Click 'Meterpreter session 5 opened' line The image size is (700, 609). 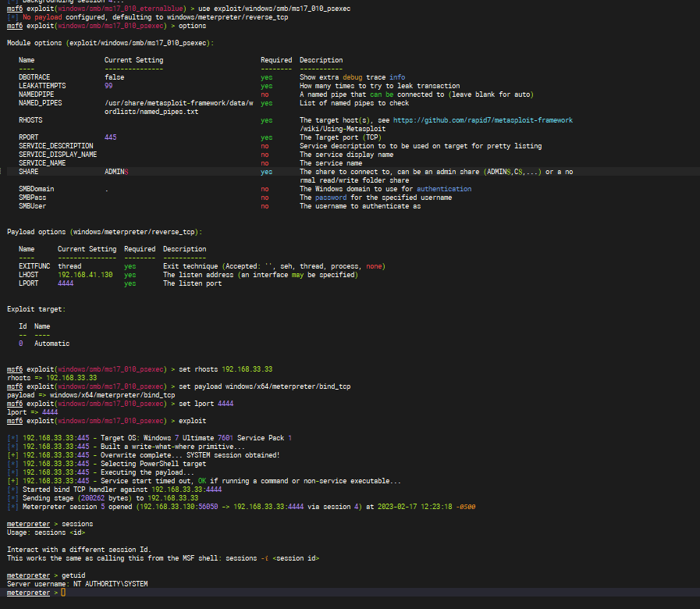click(x=241, y=507)
